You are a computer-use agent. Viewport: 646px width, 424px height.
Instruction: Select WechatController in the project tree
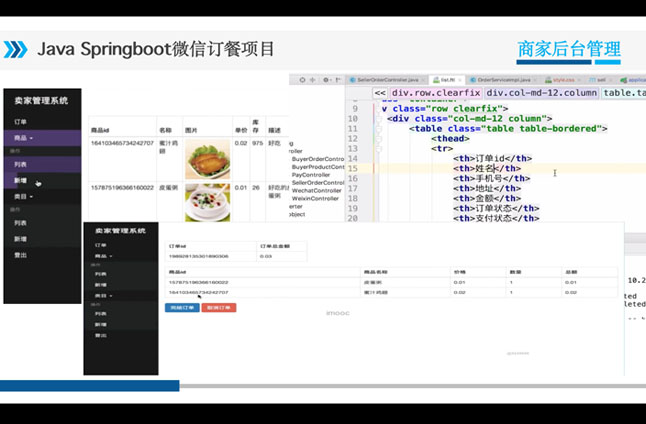pyautogui.click(x=317, y=190)
